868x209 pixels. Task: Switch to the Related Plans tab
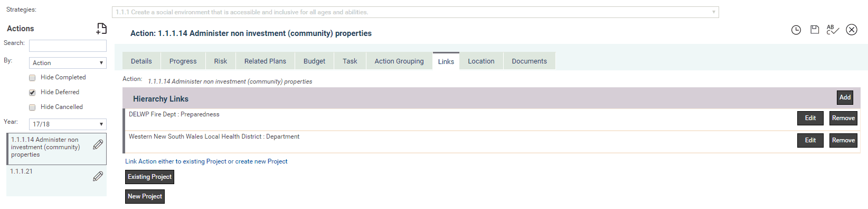[x=265, y=61]
